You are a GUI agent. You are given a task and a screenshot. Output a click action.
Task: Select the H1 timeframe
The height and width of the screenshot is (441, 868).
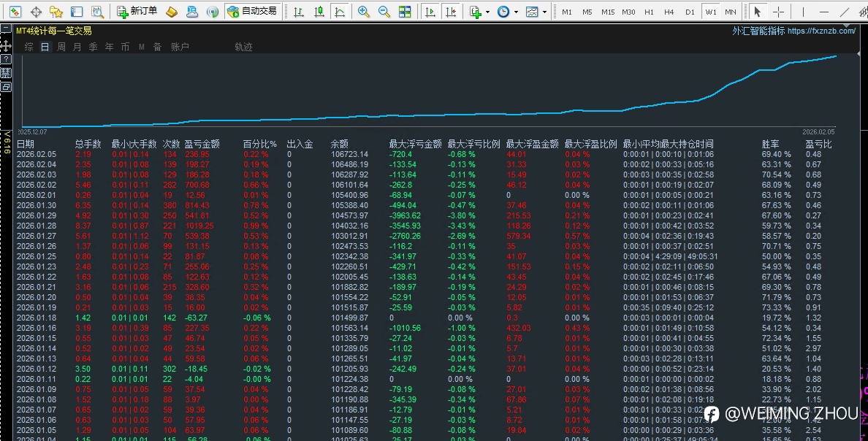point(649,12)
